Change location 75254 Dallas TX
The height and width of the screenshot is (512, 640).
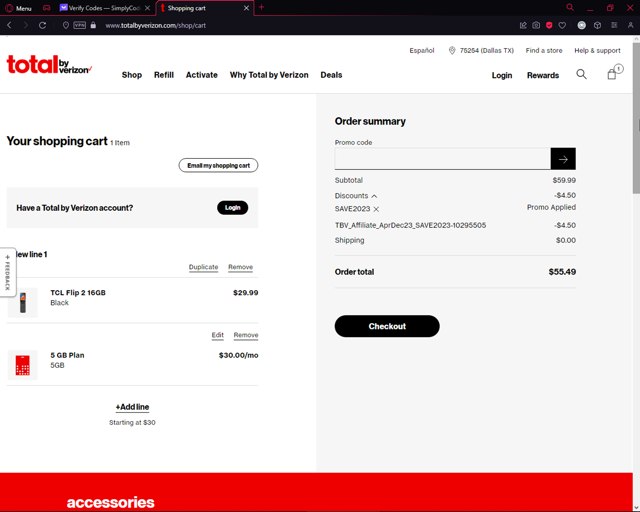[x=481, y=51]
